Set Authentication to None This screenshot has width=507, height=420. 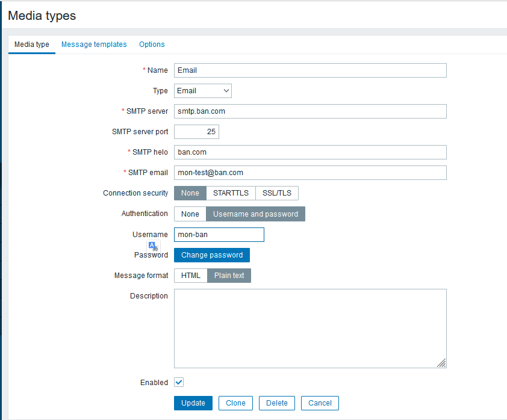190,214
